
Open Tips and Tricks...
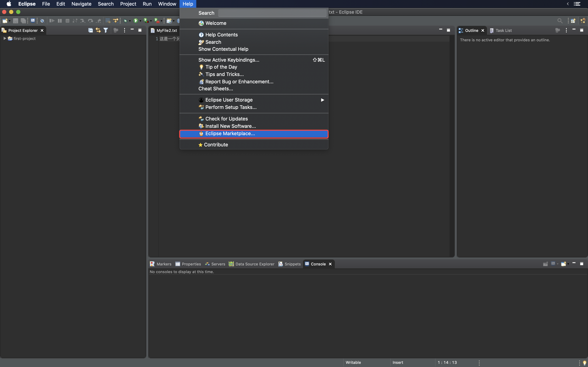point(254,74)
